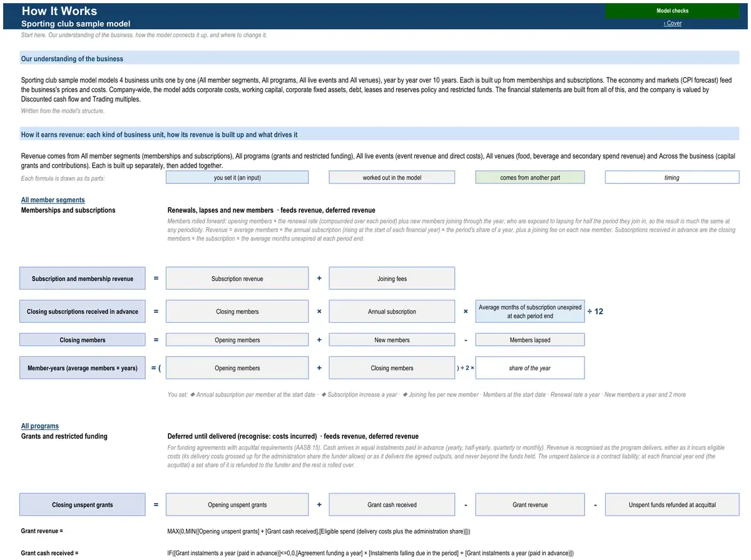Click Closing subscriptions received in advance box
This screenshot has width=751, height=560.
[x=83, y=312]
